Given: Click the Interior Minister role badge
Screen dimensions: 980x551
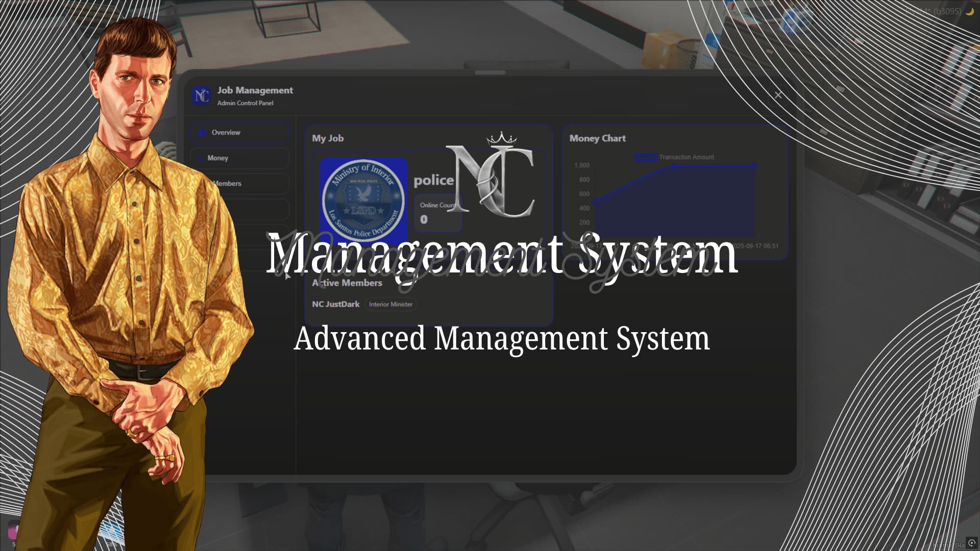Looking at the screenshot, I should coord(391,305).
